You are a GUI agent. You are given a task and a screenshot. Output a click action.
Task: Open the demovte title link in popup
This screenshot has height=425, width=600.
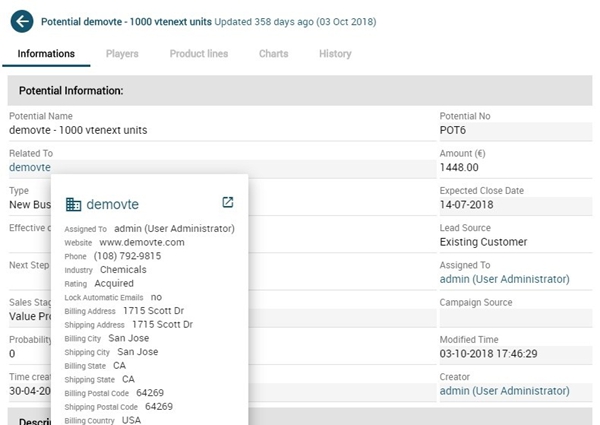[x=112, y=204]
